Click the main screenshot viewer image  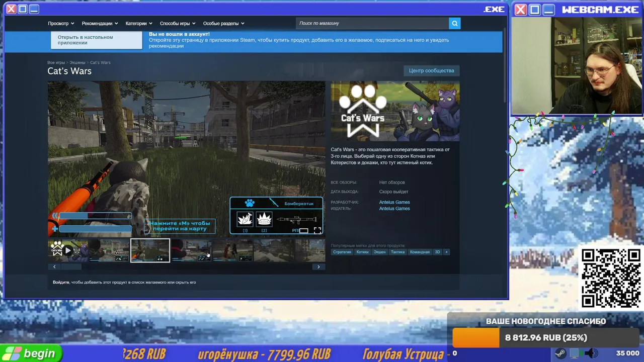(186, 159)
